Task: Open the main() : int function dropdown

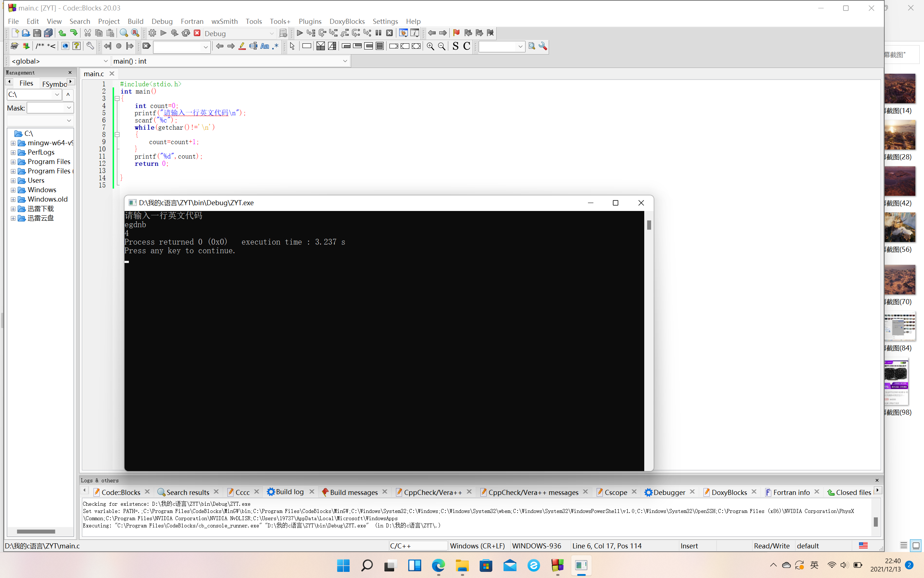Action: pos(230,61)
